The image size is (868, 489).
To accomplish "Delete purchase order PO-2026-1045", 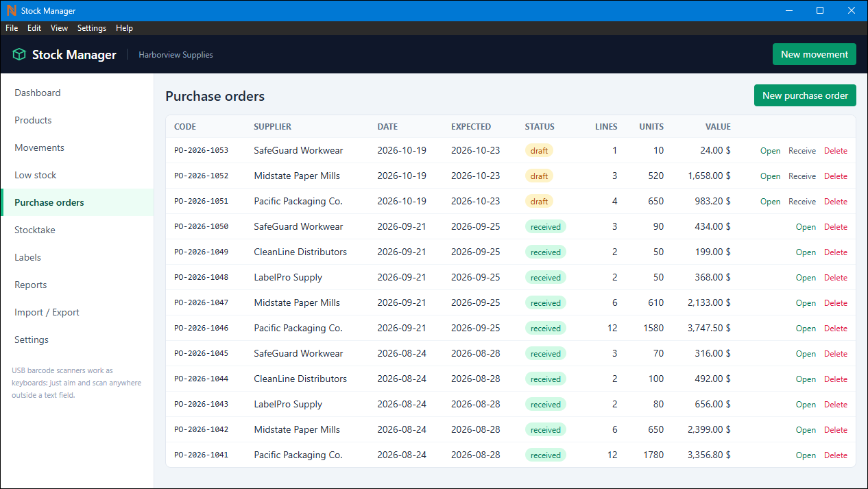I will (836, 354).
